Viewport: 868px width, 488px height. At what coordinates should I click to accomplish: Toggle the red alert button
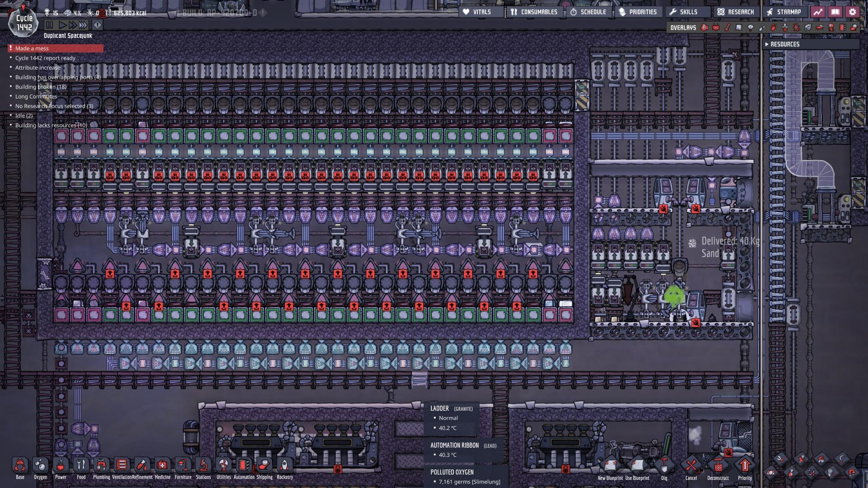[97, 25]
